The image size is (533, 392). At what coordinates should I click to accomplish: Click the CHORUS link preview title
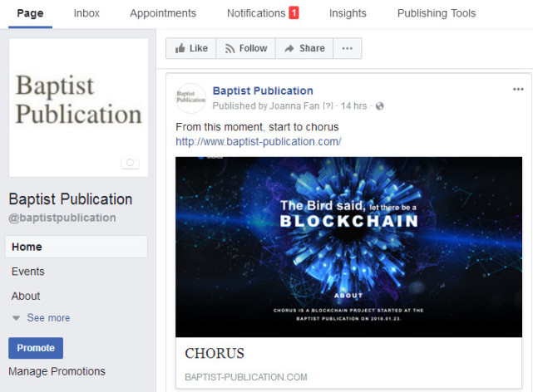(215, 353)
